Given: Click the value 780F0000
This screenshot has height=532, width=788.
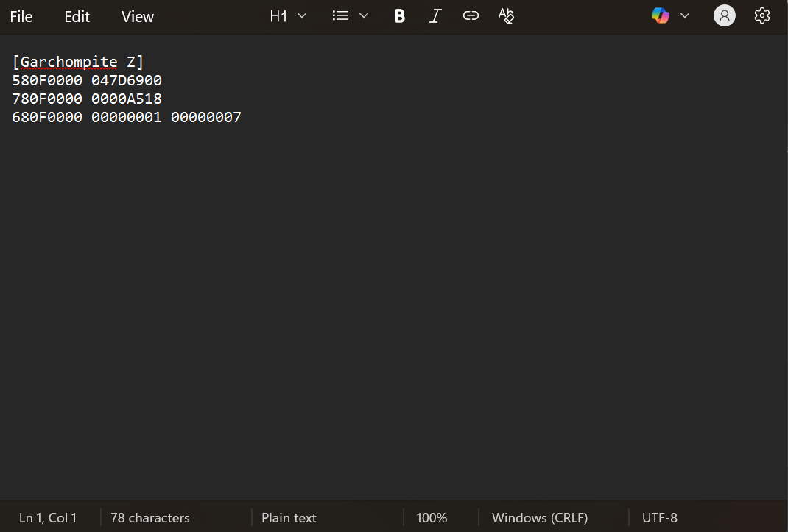Looking at the screenshot, I should click(x=47, y=99).
